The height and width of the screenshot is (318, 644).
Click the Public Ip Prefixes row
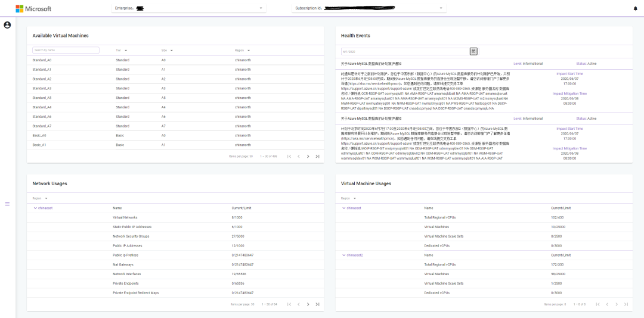click(175, 255)
